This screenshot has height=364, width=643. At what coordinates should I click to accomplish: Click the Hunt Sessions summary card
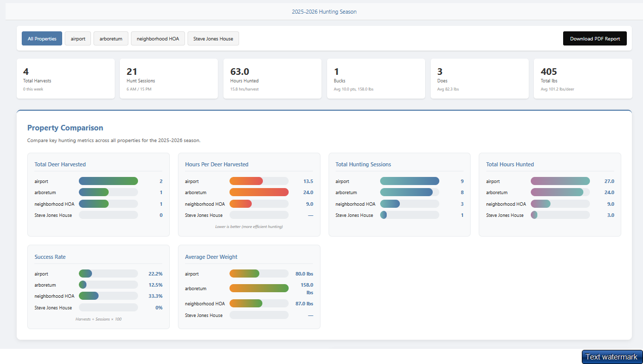pos(169,78)
